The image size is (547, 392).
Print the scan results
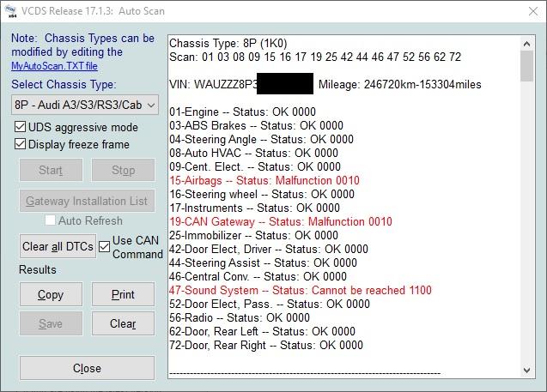click(x=123, y=294)
